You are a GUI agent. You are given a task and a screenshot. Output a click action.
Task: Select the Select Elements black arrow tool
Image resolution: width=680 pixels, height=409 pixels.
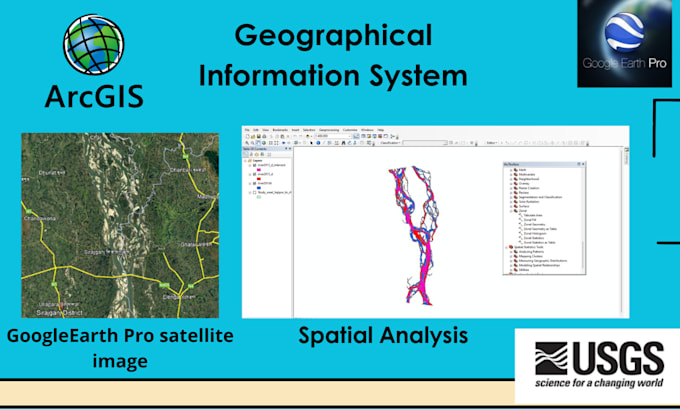311,143
